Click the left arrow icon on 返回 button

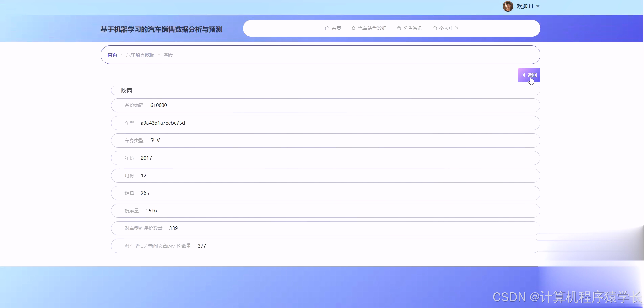(x=525, y=75)
